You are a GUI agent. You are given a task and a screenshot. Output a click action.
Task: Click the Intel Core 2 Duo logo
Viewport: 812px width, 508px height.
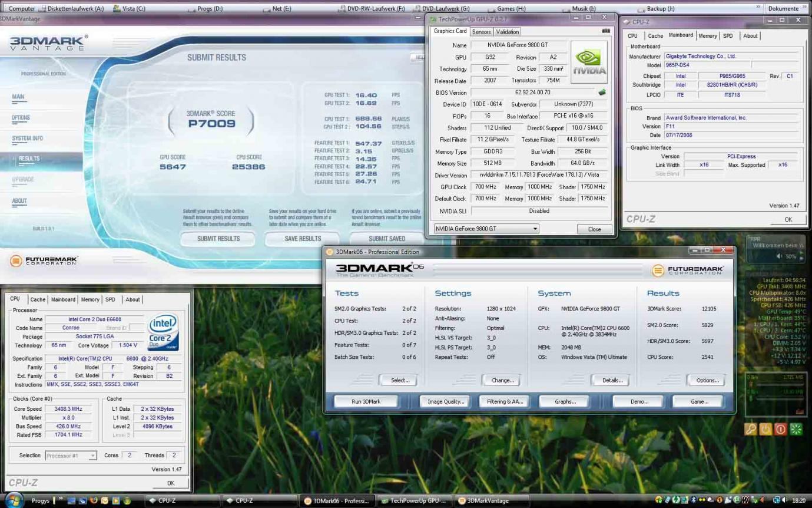point(163,332)
